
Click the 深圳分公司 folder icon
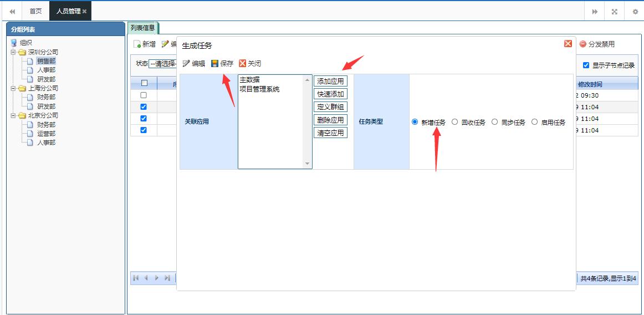click(22, 52)
